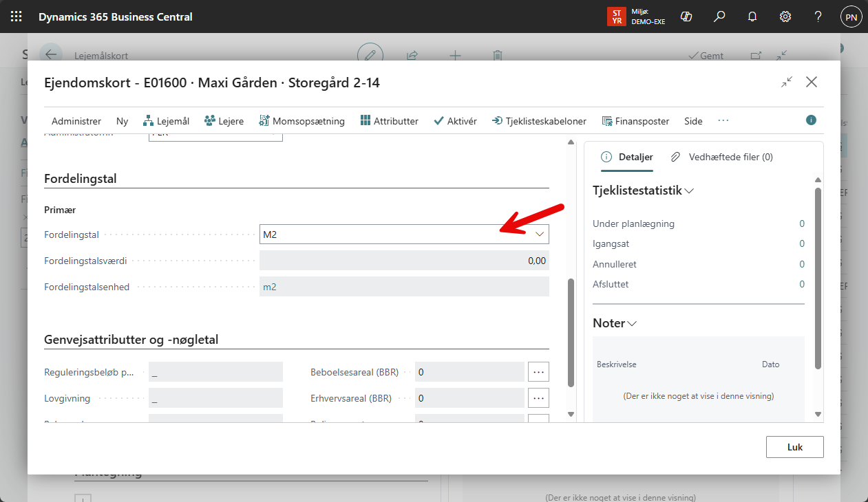
Task: Click the Luk button
Action: tap(794, 447)
